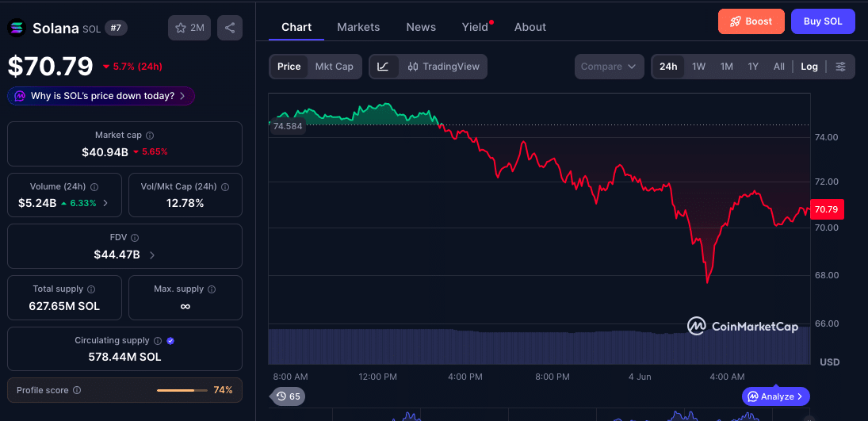Select 24h time range
The width and height of the screenshot is (868, 421).
point(668,67)
